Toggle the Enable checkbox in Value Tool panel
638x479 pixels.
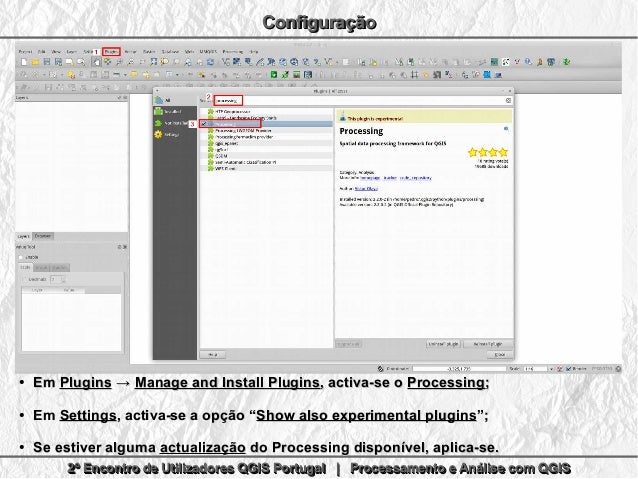click(21, 257)
